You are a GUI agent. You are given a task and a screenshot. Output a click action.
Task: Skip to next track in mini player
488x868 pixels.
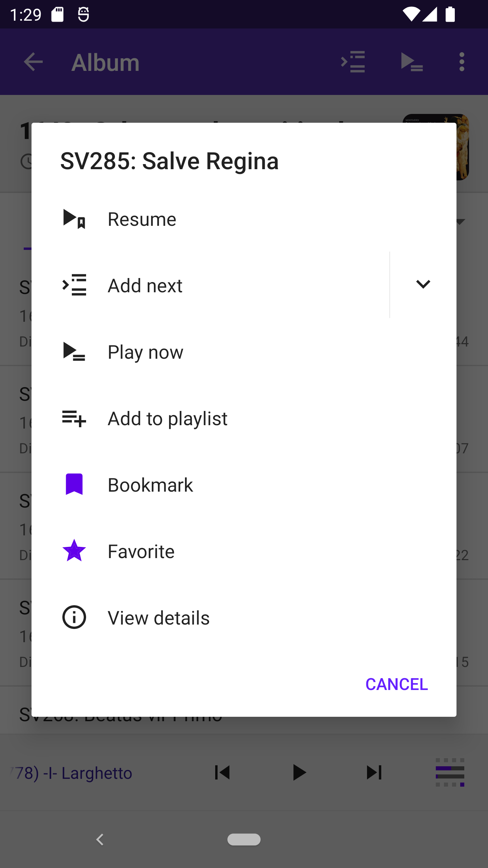pos(374,773)
